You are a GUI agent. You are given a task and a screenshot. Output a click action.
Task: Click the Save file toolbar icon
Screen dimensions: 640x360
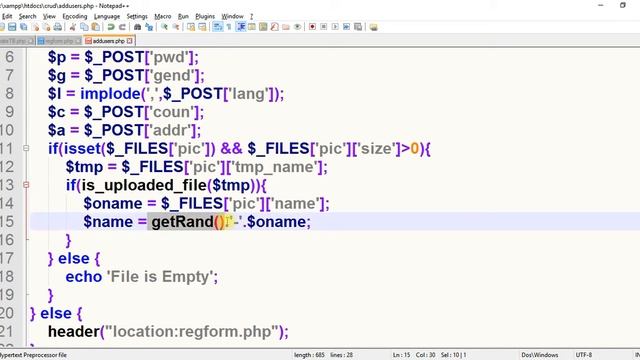tap(12, 27)
